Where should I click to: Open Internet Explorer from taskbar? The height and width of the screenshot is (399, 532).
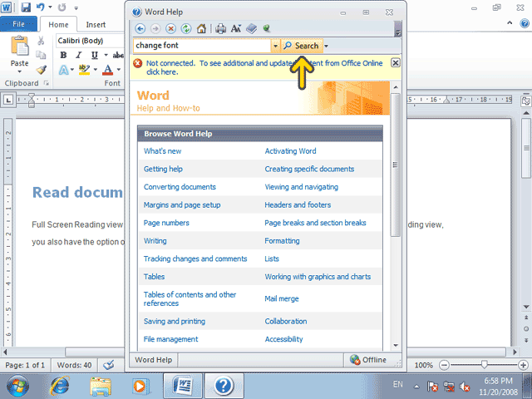tap(60, 386)
